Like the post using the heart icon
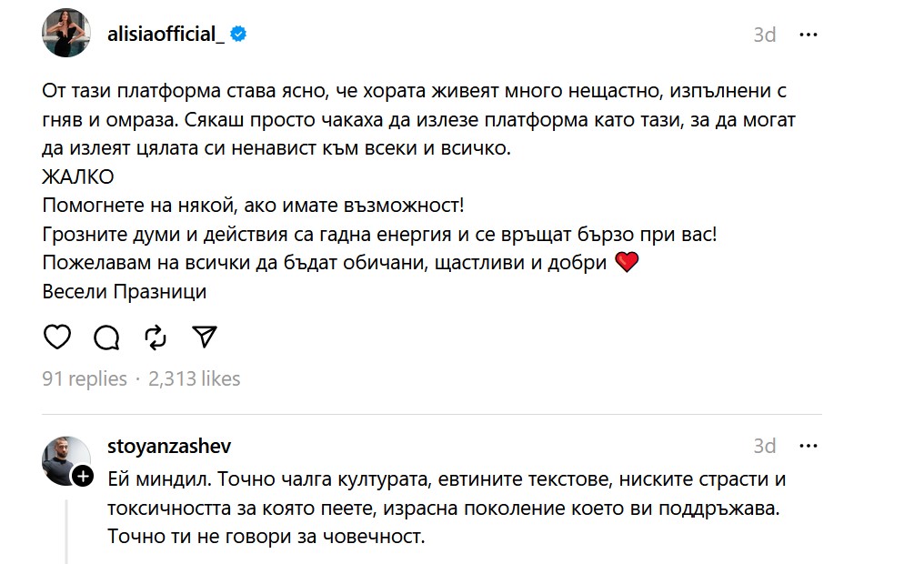This screenshot has height=564, width=924. coord(57,337)
